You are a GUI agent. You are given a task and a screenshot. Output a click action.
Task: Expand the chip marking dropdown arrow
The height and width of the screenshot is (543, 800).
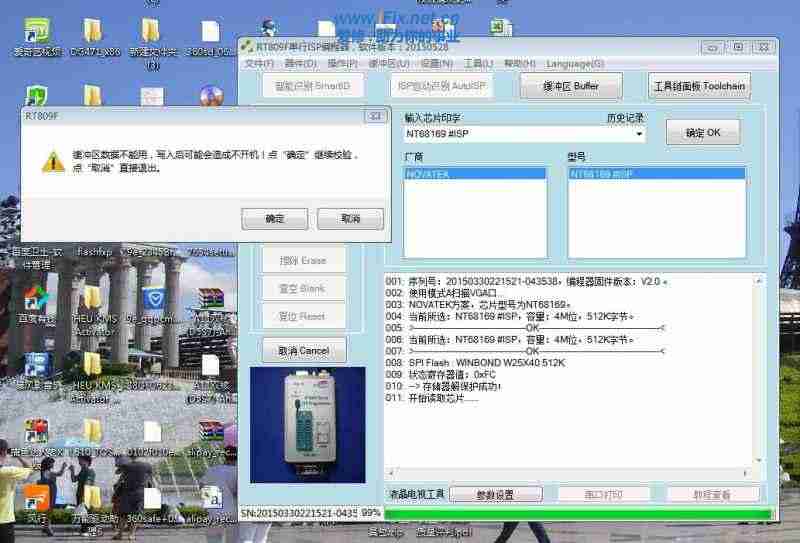(x=639, y=134)
